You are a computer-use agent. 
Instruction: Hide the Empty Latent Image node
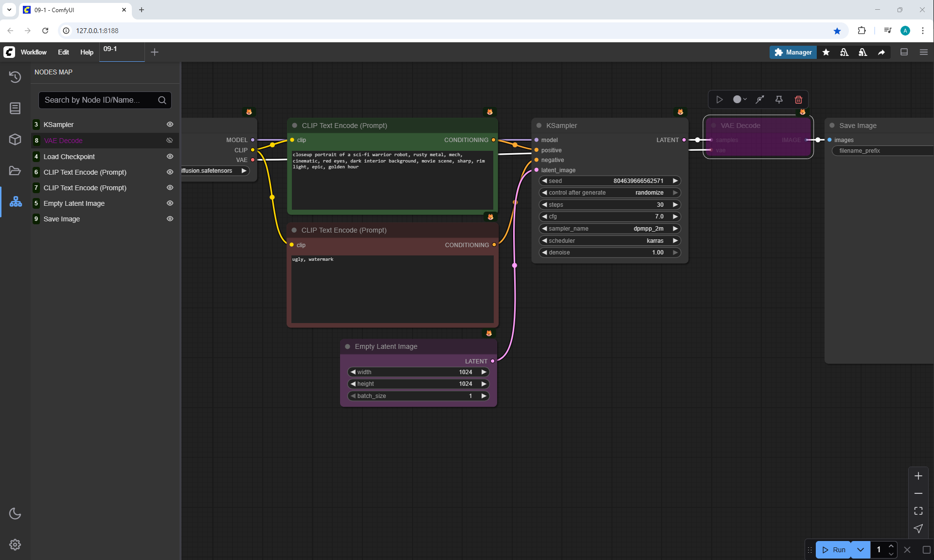[x=170, y=203]
